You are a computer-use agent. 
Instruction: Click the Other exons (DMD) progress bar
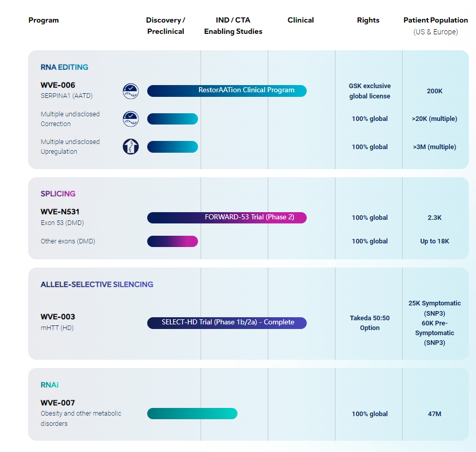pyautogui.click(x=172, y=241)
